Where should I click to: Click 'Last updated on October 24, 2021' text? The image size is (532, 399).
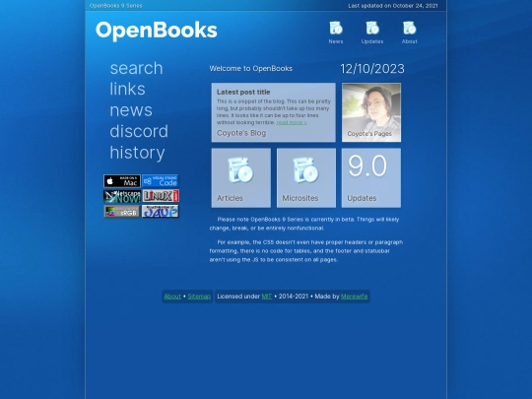point(393,6)
